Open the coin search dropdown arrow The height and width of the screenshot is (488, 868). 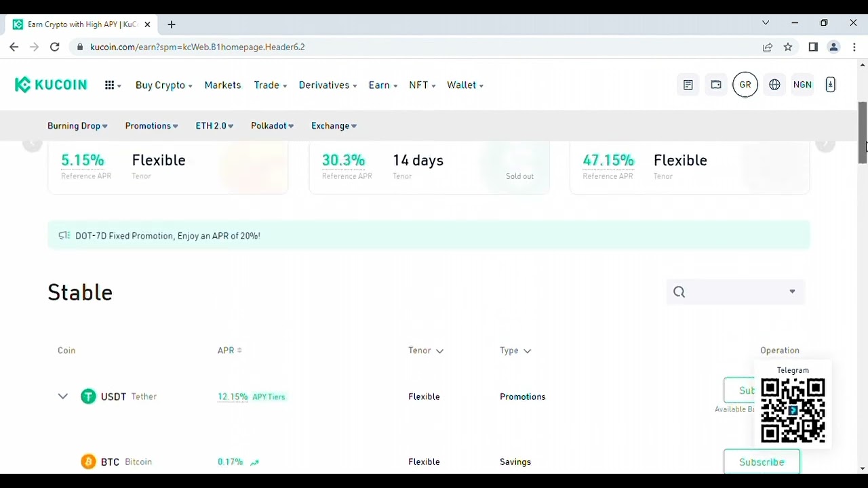point(792,292)
